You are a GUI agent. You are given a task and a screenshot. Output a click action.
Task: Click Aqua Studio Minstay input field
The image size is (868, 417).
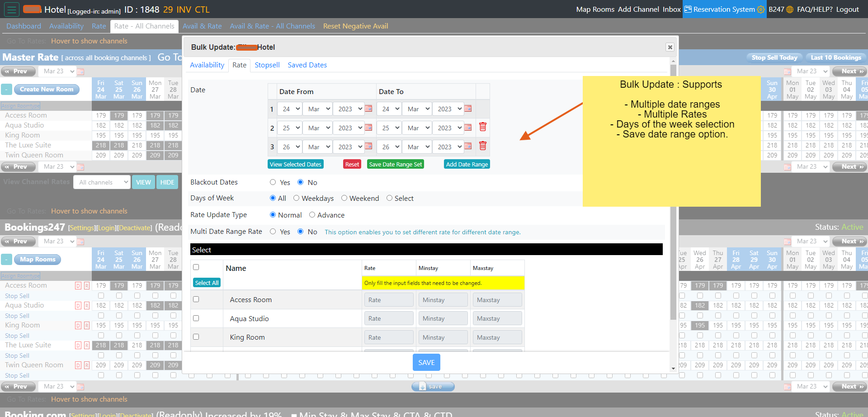pyautogui.click(x=443, y=318)
